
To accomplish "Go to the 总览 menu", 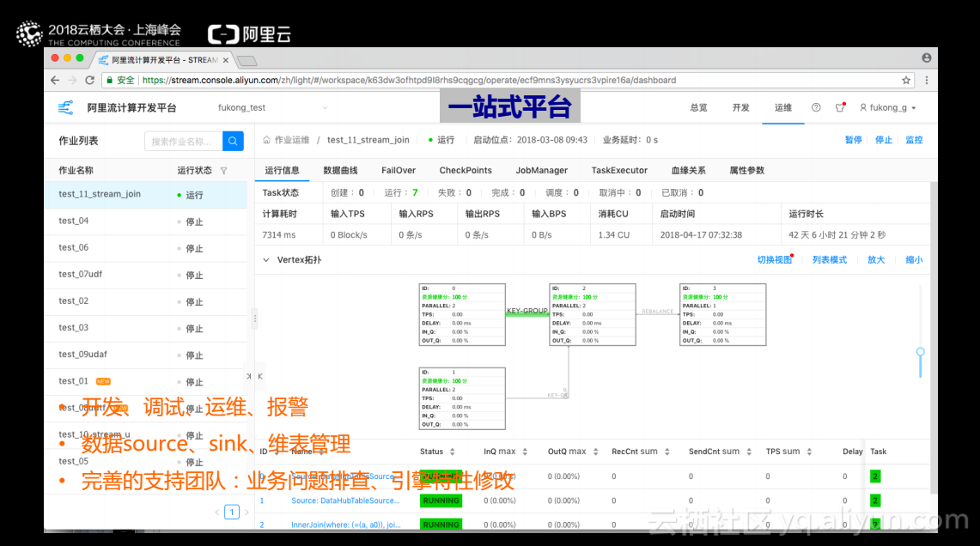I will click(x=698, y=107).
